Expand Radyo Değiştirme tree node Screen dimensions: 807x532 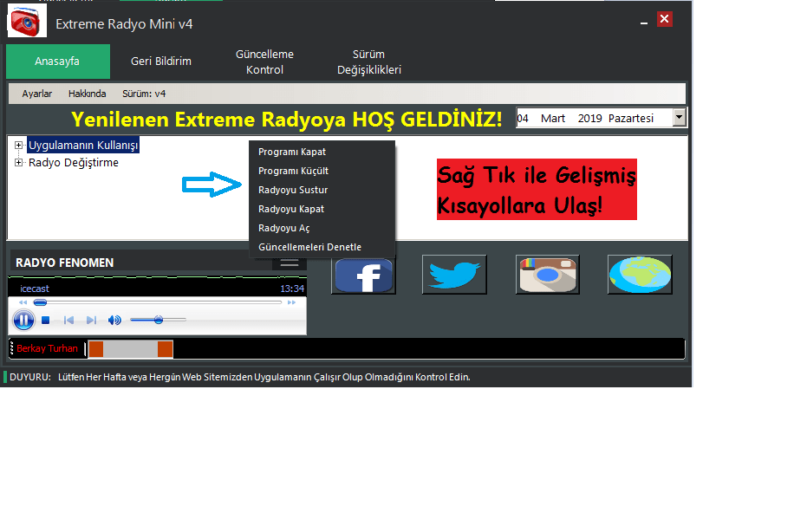click(x=18, y=163)
